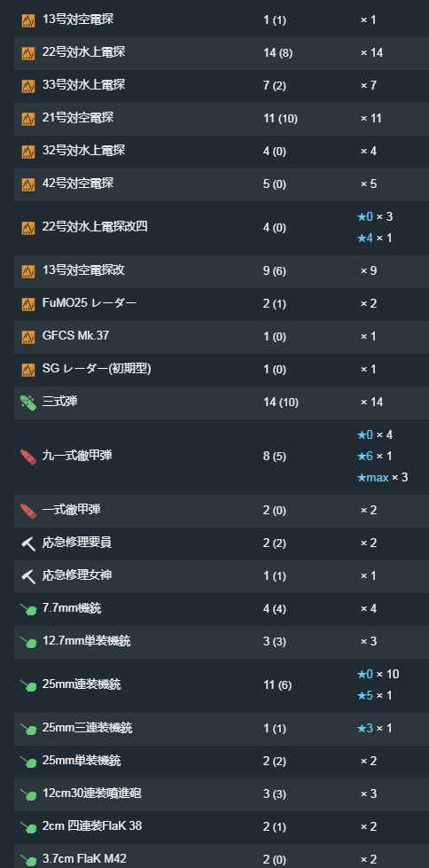Click radar icon beside 13号対空電探
Viewport: 429px width, 868px height.
click(28, 20)
